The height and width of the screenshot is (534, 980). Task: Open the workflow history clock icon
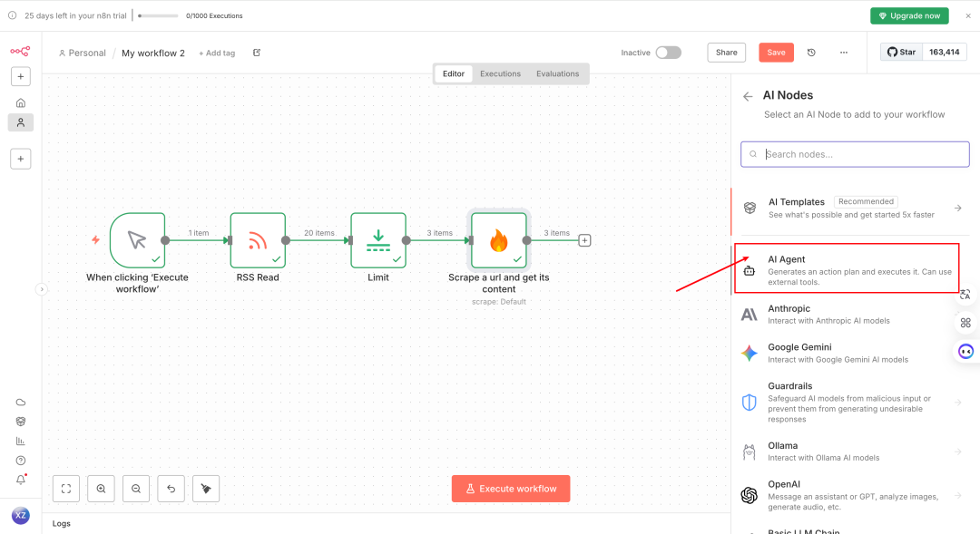(811, 53)
